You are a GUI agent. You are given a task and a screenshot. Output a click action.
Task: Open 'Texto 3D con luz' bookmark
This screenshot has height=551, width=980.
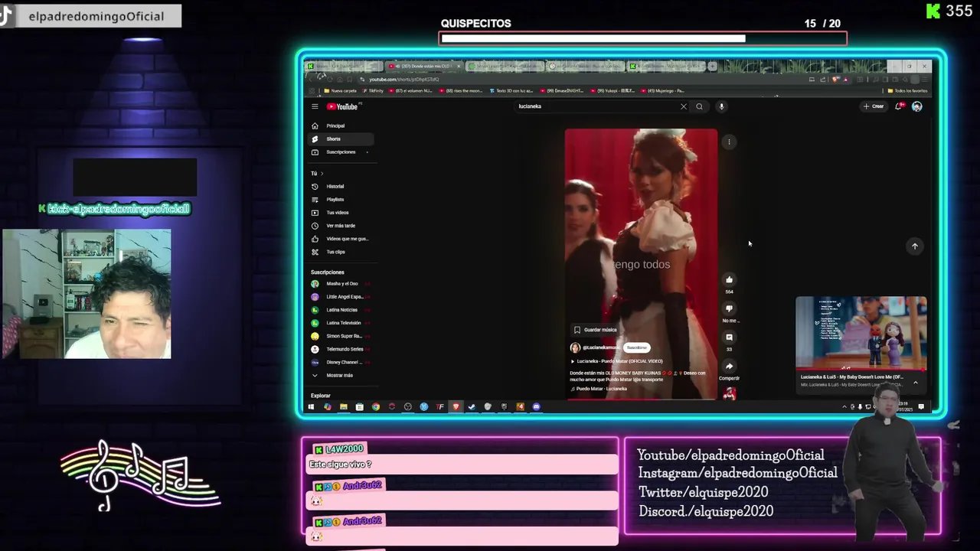512,90
